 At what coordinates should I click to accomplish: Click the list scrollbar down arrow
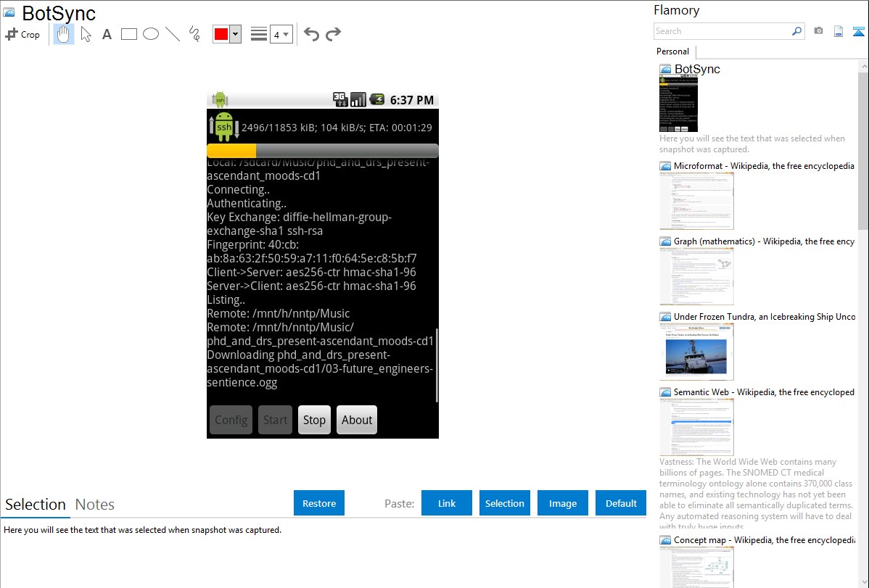pos(863,582)
